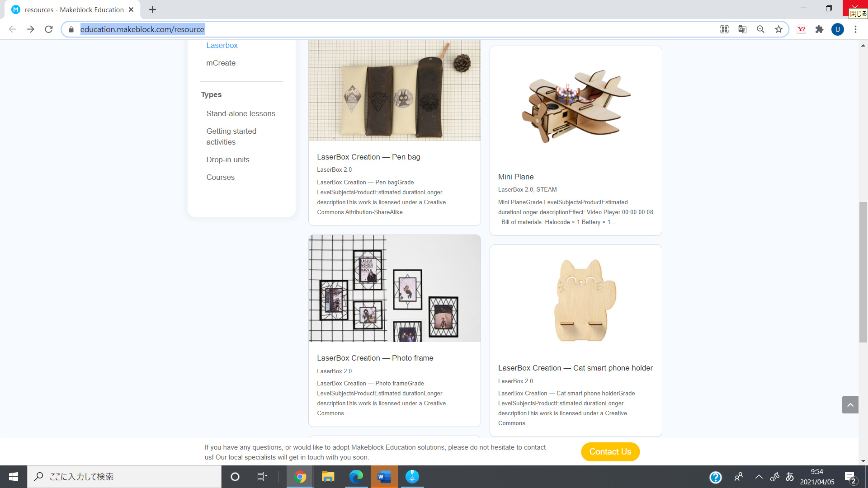Open LaserBox Creation — Photo frame title
868x488 pixels.
click(x=375, y=358)
